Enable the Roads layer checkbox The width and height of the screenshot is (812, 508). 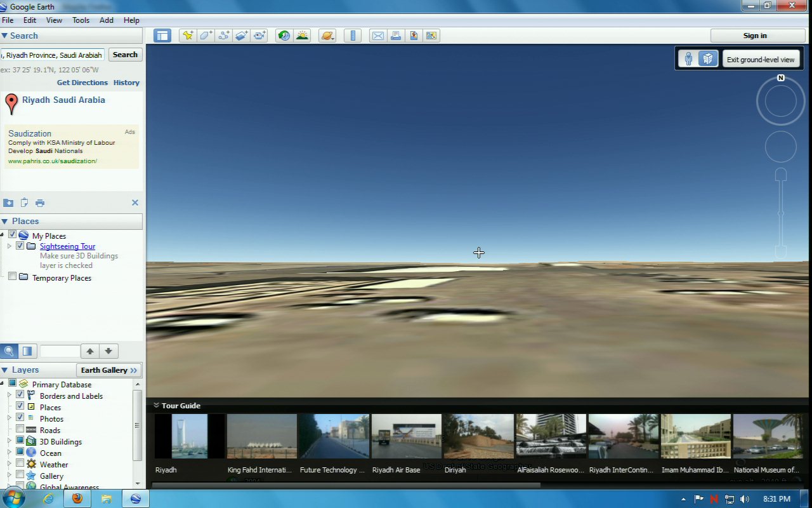click(x=20, y=429)
